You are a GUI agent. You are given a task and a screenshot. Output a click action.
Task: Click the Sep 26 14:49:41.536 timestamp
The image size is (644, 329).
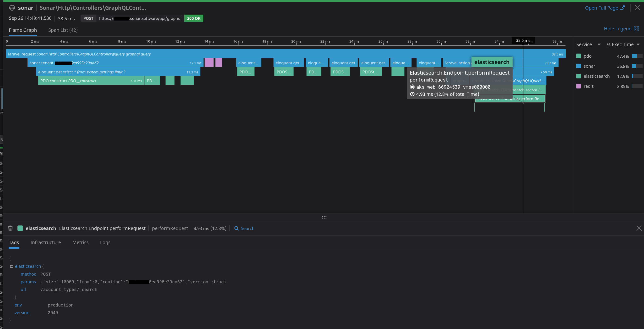click(30, 18)
